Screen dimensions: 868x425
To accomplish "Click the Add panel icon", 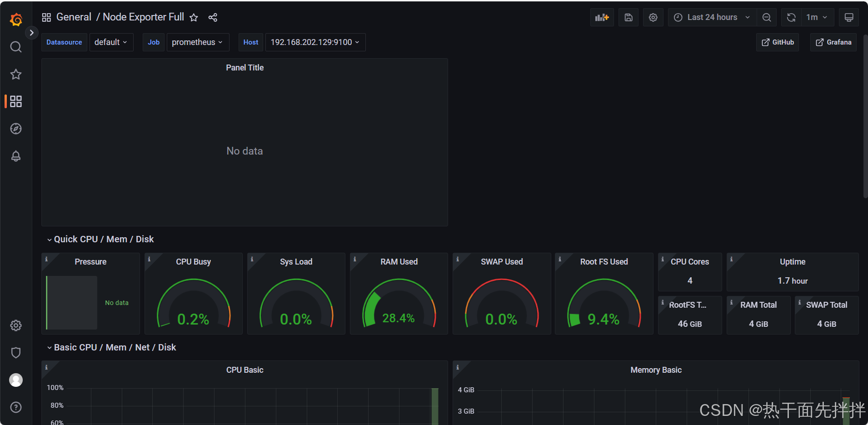I will 602,17.
